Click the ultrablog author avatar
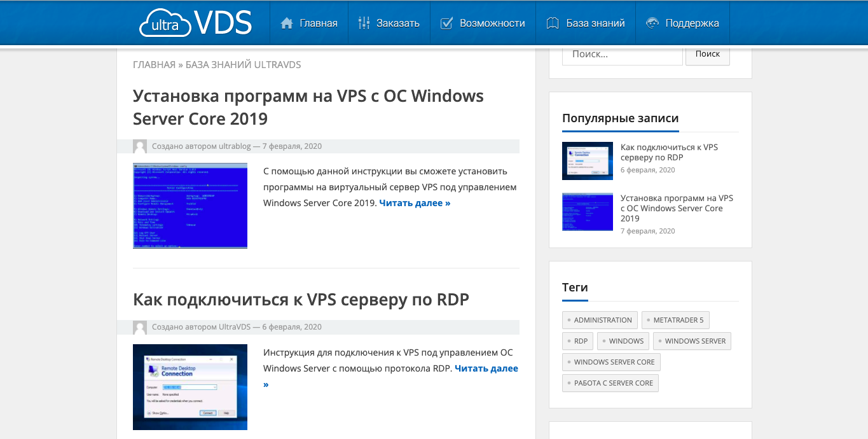The width and height of the screenshot is (868, 439). click(140, 146)
